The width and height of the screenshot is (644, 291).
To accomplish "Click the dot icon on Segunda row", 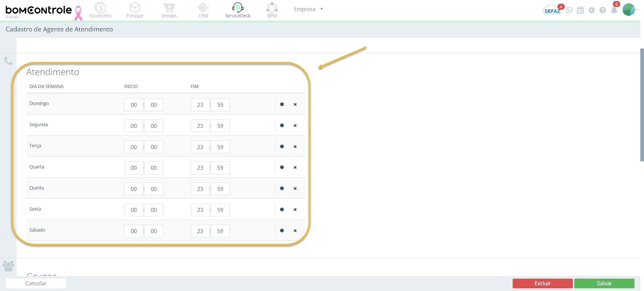I will pyautogui.click(x=282, y=125).
